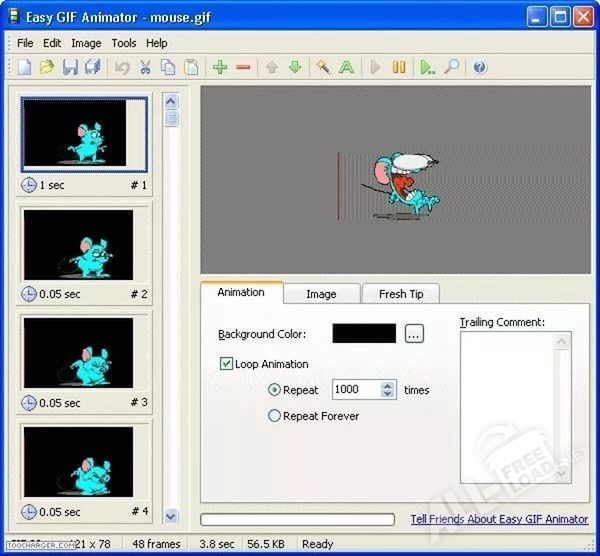Open a file using the folder icon
The width and height of the screenshot is (600, 556).
[x=47, y=67]
